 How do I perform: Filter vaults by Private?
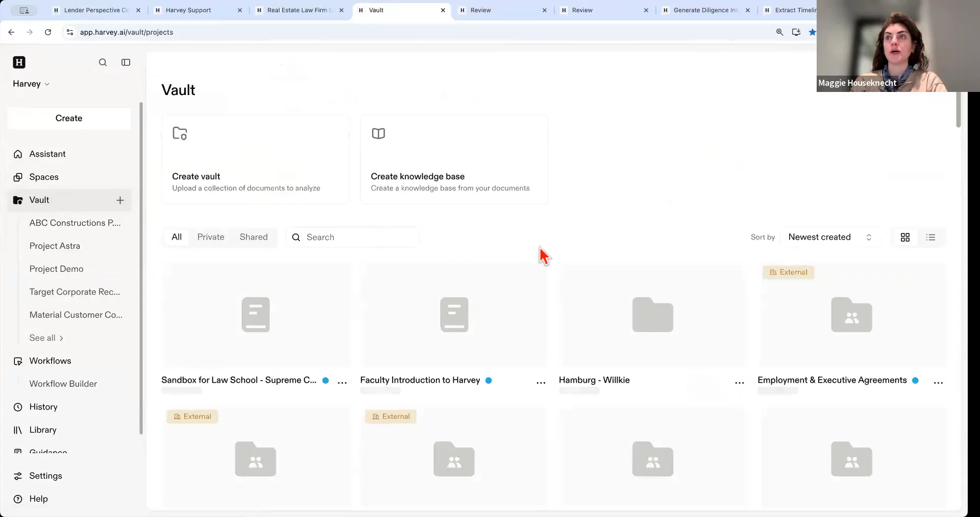pos(210,237)
